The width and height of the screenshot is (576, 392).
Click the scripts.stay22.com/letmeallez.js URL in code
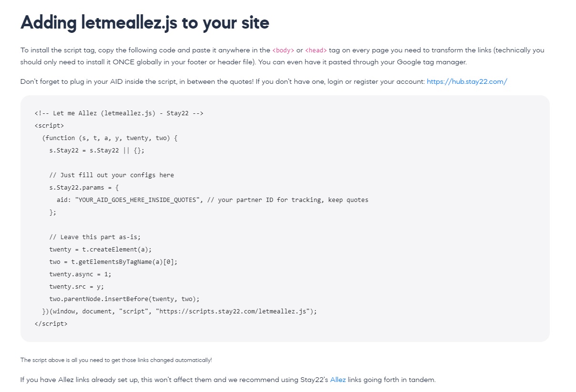pyautogui.click(x=234, y=311)
